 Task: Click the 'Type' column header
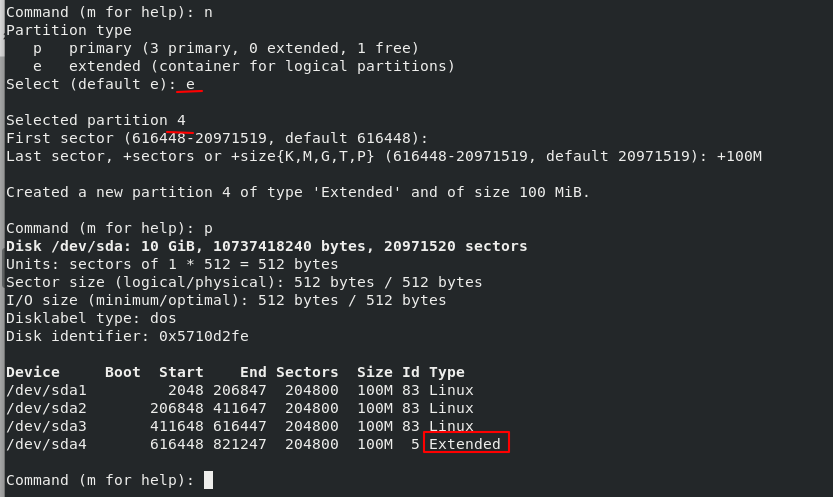tap(447, 372)
